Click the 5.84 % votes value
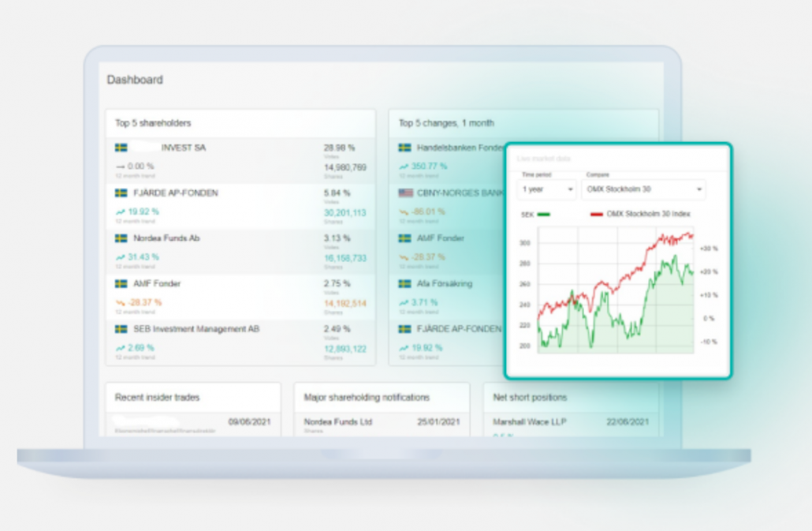 pos(337,193)
